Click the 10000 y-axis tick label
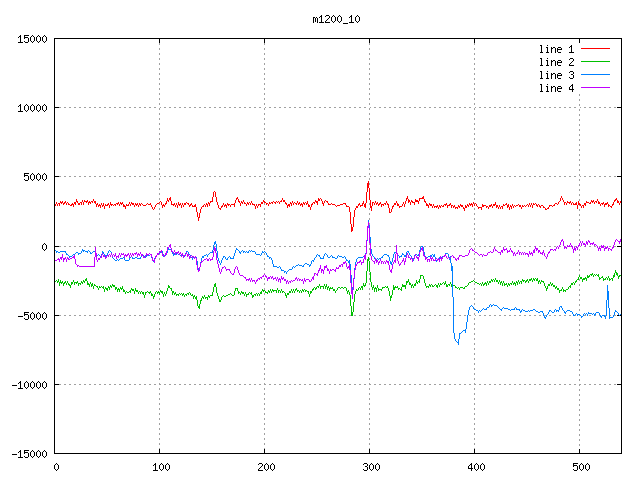640x480 pixels. pos(32,108)
